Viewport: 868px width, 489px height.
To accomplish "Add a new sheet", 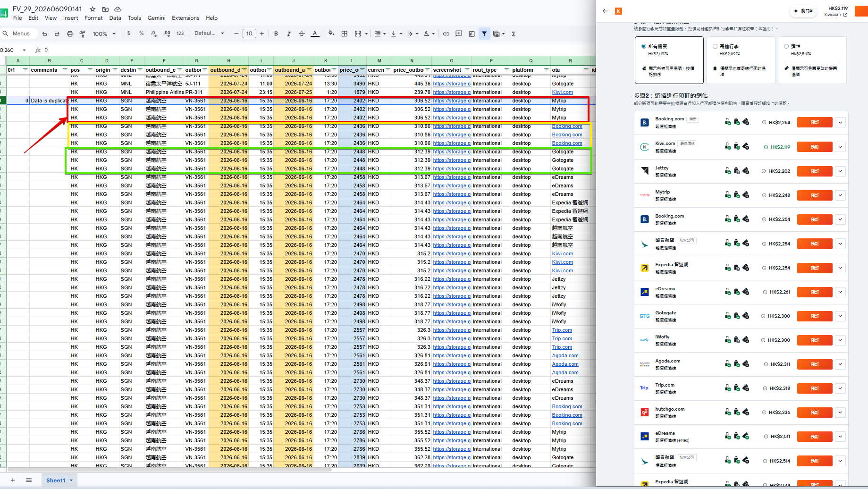I will point(13,481).
